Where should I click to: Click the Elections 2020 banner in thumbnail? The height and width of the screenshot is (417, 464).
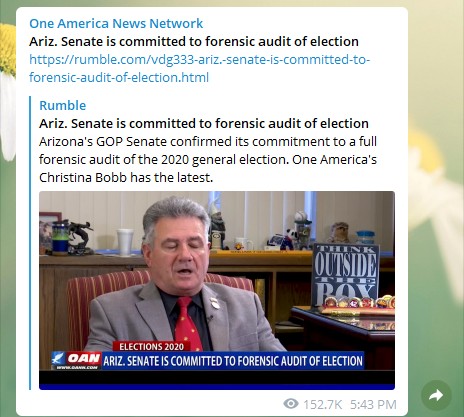point(151,347)
